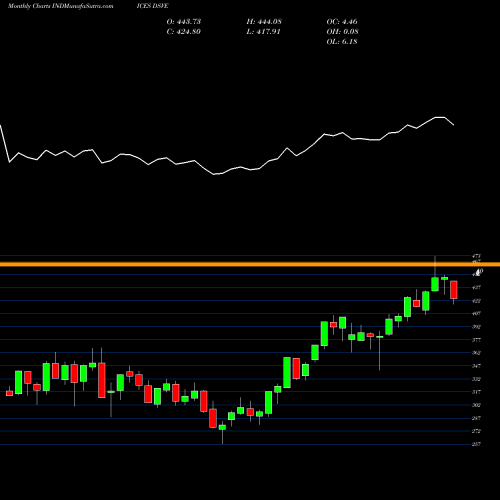
Task: Click the 'Monthly Charts INDMunafaSutra.com' title text
Action: [60, 6]
